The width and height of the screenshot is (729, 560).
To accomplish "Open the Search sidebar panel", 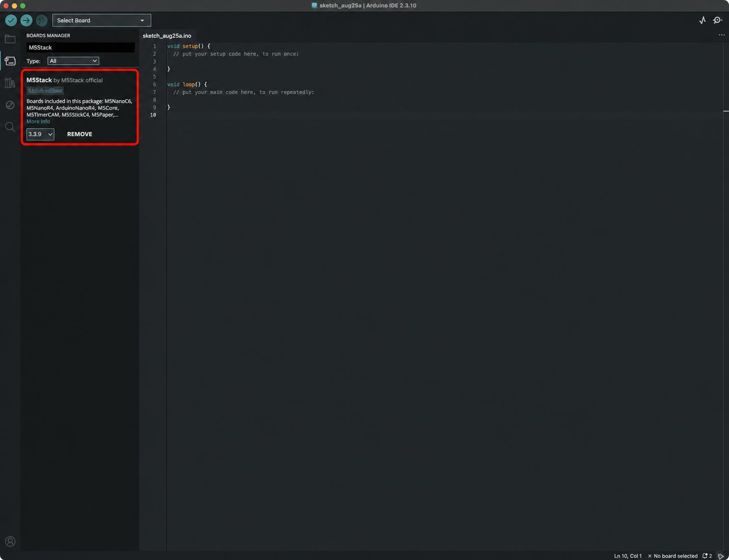I will pos(10,127).
